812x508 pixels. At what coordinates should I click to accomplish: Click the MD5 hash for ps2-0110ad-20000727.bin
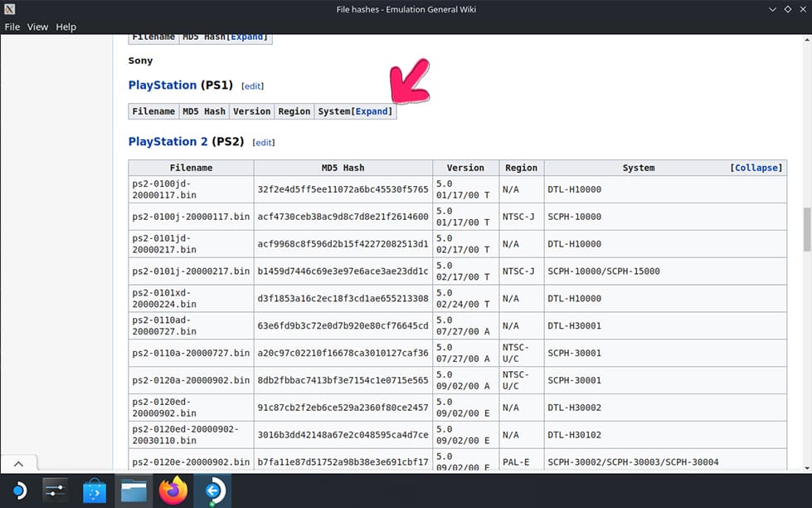(x=343, y=325)
